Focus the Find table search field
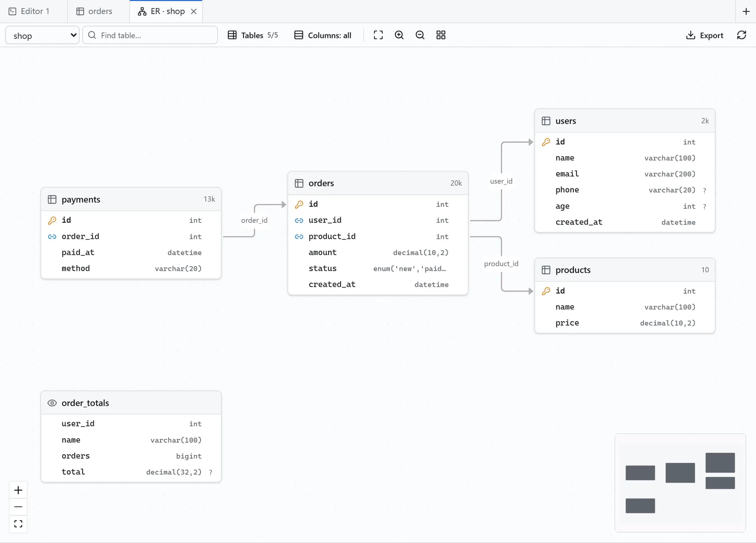This screenshot has height=543, width=756. (x=150, y=35)
